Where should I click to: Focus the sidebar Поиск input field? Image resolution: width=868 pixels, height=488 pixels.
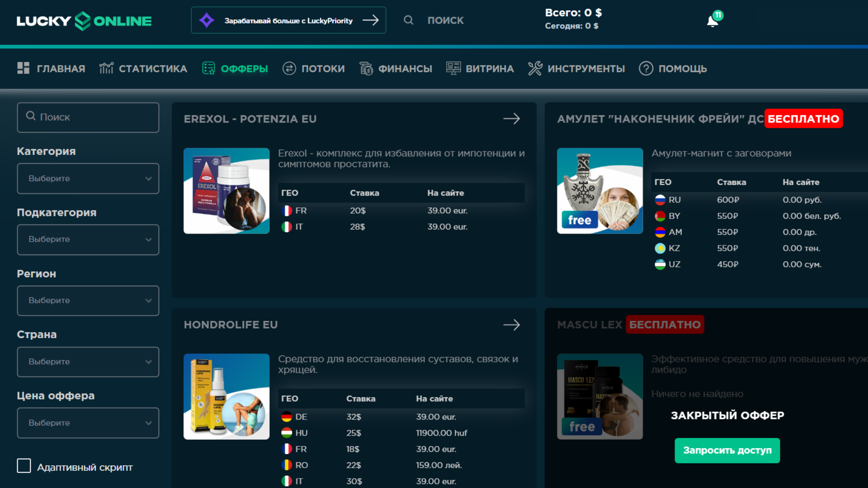pos(88,117)
